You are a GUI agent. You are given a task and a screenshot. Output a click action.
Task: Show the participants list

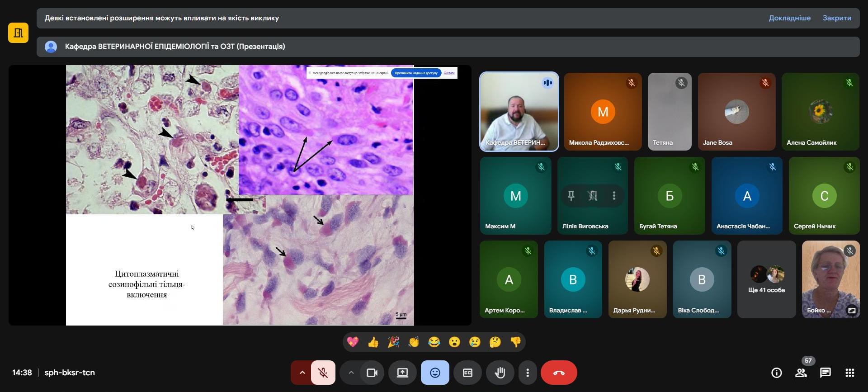coord(801,373)
